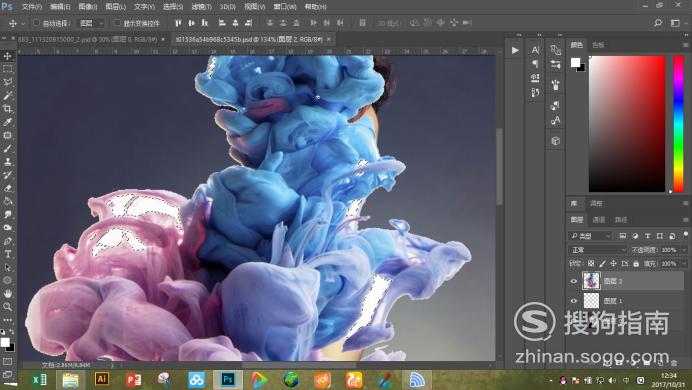Switch to the first document tab at 50%
The height and width of the screenshot is (390, 692).
[x=87, y=39]
